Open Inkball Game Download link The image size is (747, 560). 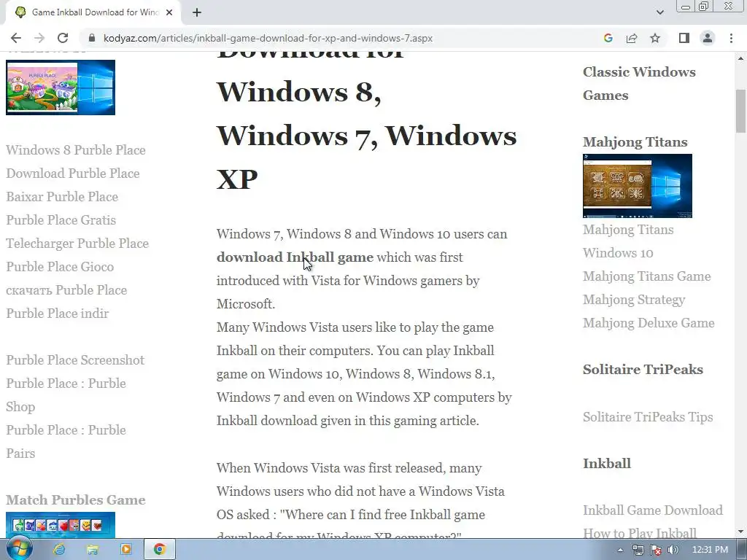click(x=653, y=510)
